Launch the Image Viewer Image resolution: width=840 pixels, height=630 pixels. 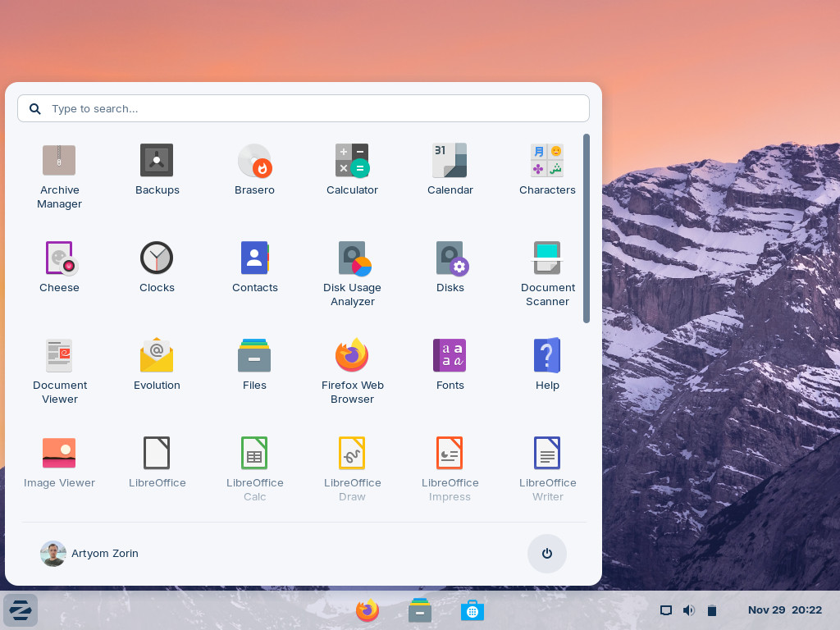click(59, 461)
